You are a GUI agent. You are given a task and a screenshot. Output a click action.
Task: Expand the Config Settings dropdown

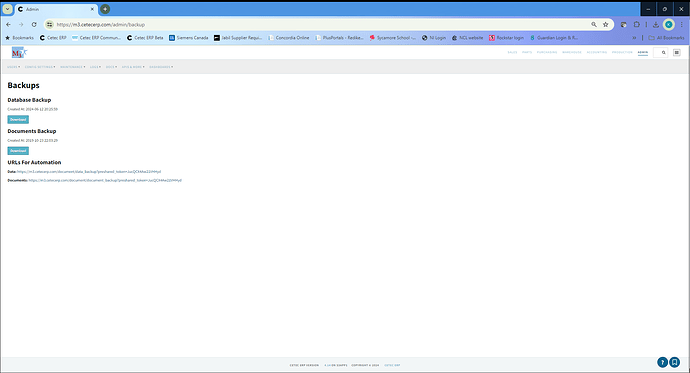click(x=40, y=67)
